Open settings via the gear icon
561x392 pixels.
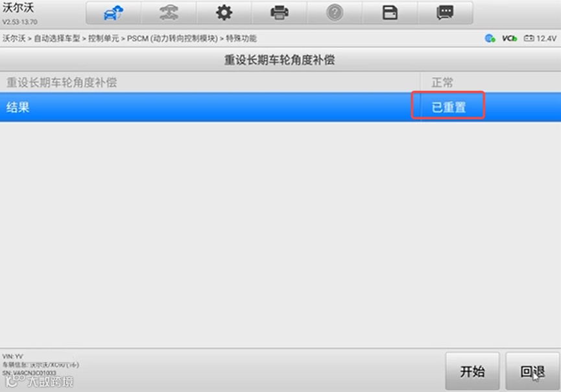[224, 13]
